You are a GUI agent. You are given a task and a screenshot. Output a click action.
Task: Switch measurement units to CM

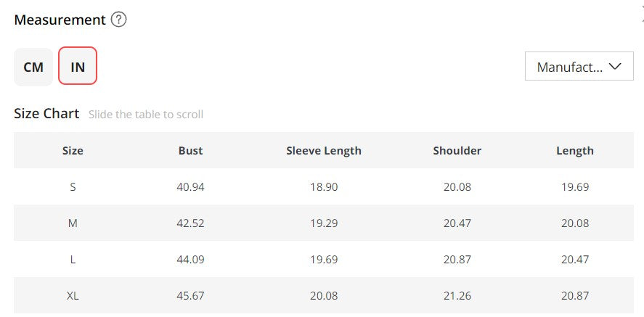pyautogui.click(x=33, y=67)
